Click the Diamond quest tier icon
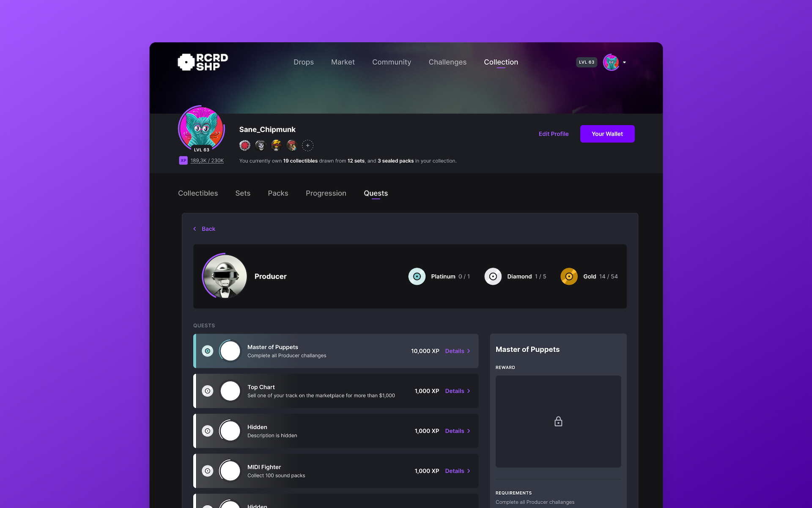This screenshot has height=508, width=812. pyautogui.click(x=493, y=276)
